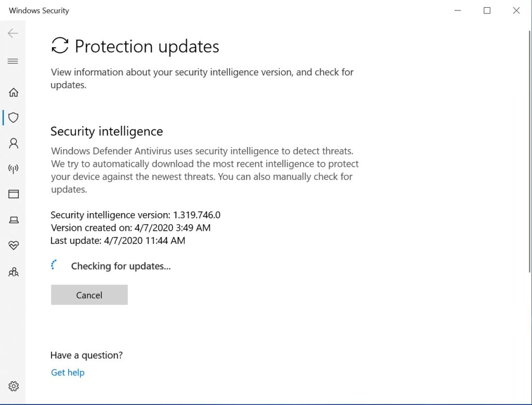Viewport: 532px width, 405px height.
Task: Maximize the Windows Security window
Action: [486, 10]
